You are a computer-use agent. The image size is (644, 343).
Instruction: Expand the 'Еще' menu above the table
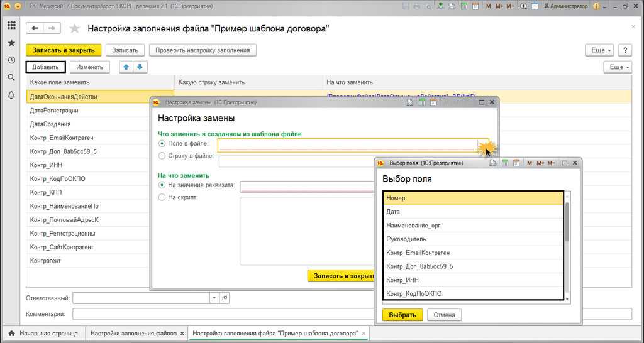(617, 67)
